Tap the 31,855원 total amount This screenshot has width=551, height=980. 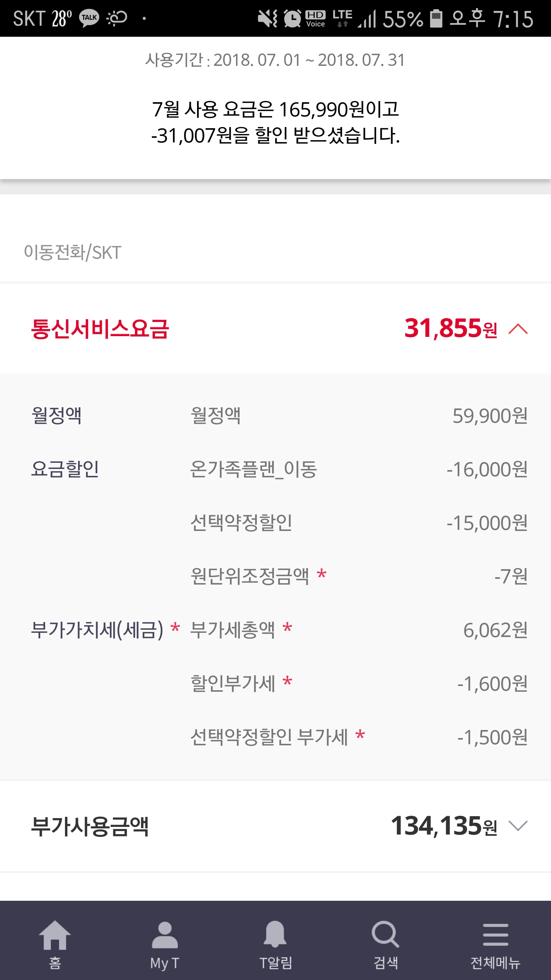click(451, 329)
